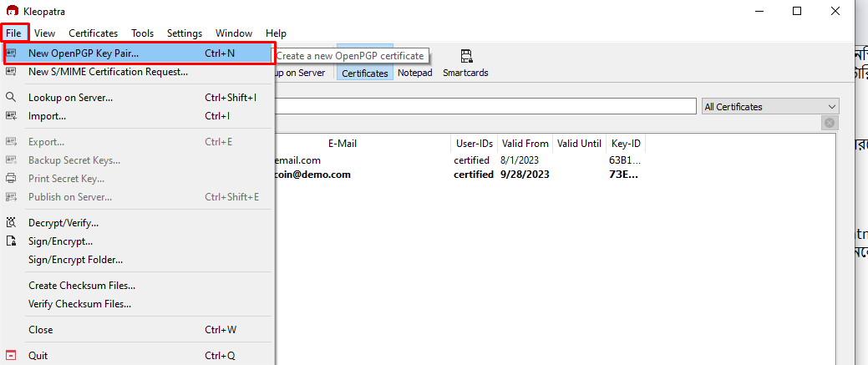Select Publish on Server menu entry
The image size is (868, 365).
tap(138, 196)
